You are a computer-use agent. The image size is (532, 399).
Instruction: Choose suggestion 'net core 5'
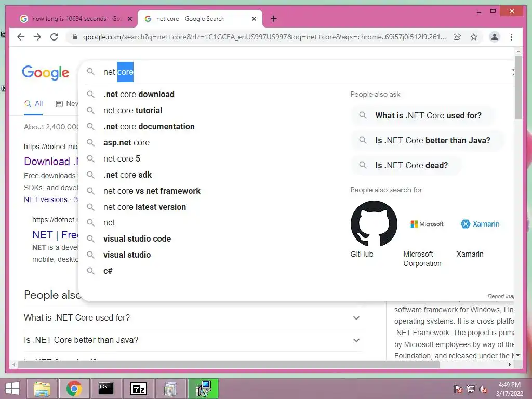(x=122, y=159)
